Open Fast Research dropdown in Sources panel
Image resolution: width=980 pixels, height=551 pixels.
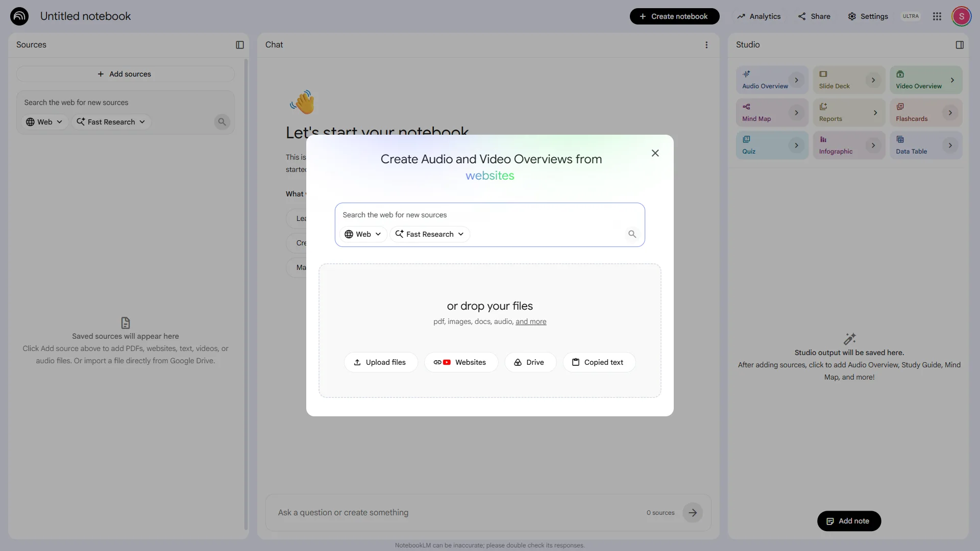(111, 122)
